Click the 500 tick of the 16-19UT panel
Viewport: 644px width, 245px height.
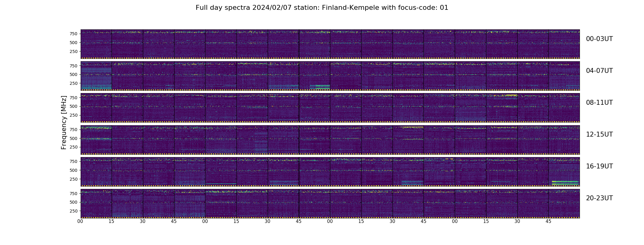[x=74, y=170]
